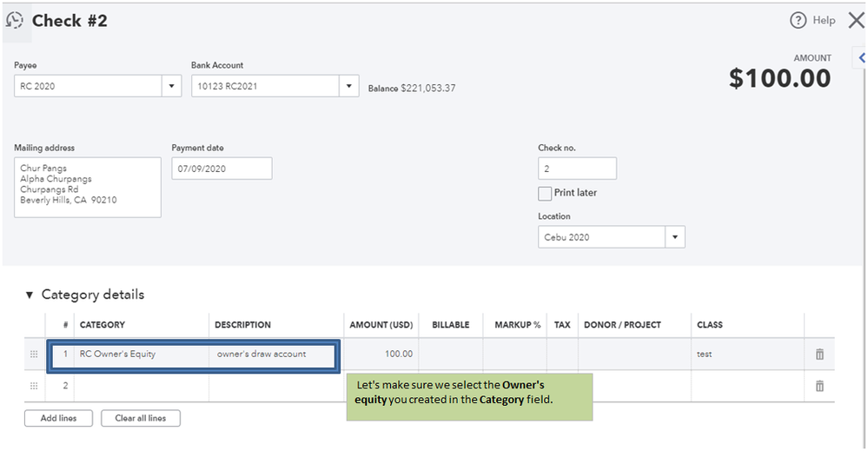This screenshot has width=868, height=464.
Task: Expand the side panel arrow at right edge
Action: click(x=861, y=58)
